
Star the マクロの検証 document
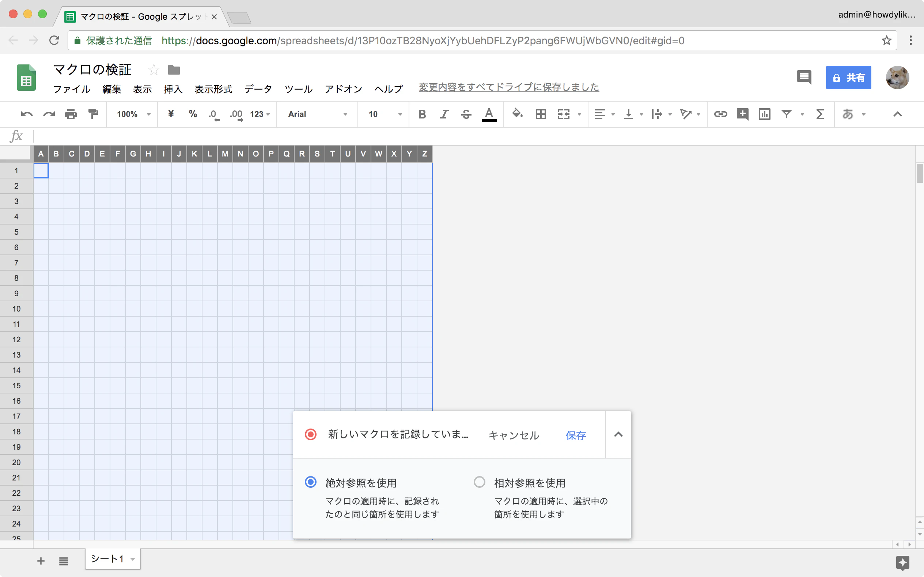tap(153, 70)
